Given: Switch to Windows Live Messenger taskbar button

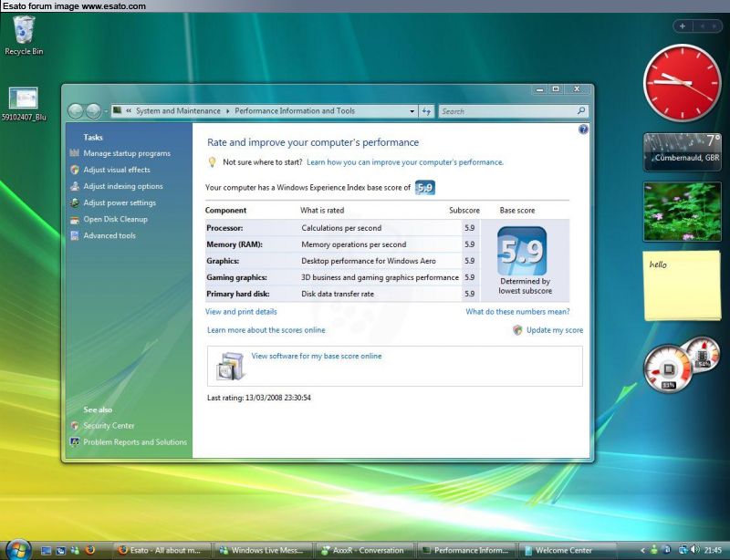Looking at the screenshot, I should 263,550.
